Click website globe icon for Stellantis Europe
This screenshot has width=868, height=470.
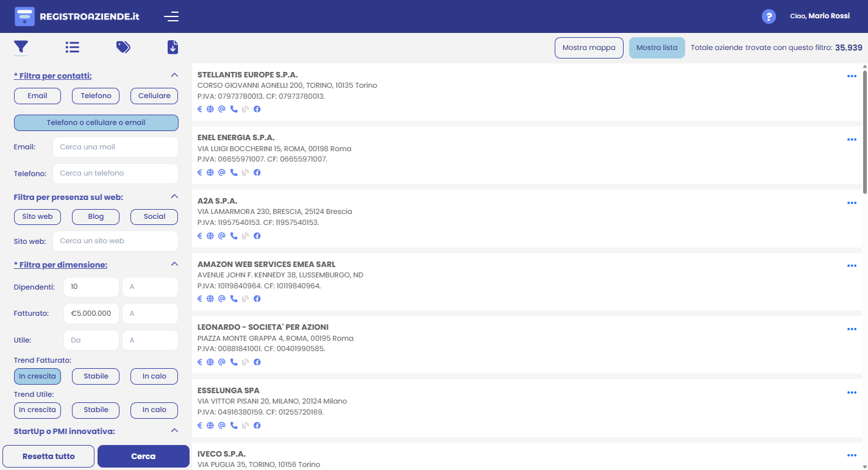pyautogui.click(x=210, y=109)
